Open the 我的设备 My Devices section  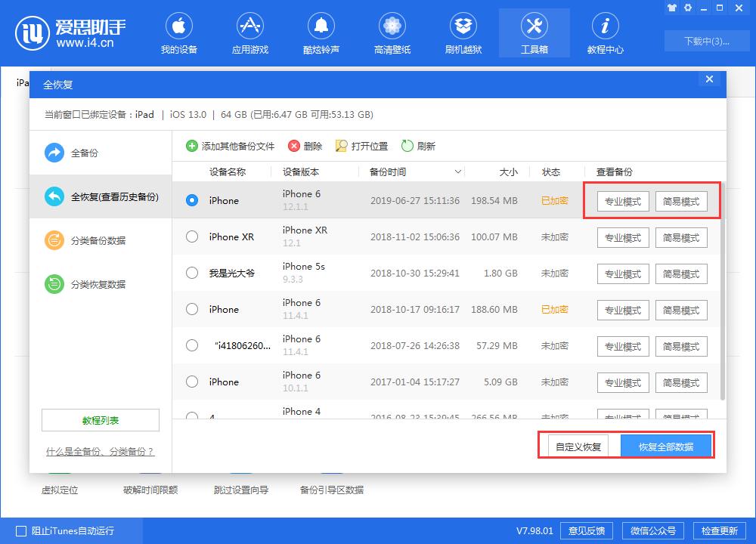click(x=179, y=32)
